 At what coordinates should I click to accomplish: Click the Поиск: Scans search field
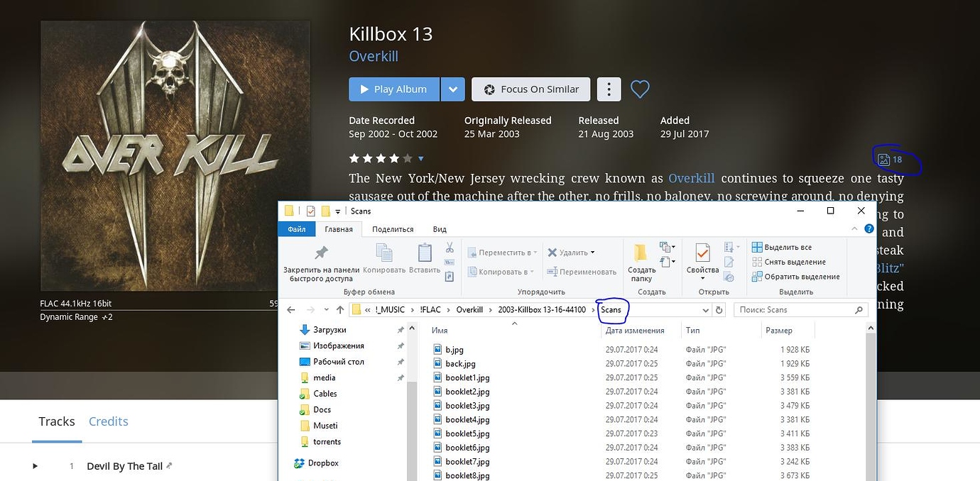point(800,310)
